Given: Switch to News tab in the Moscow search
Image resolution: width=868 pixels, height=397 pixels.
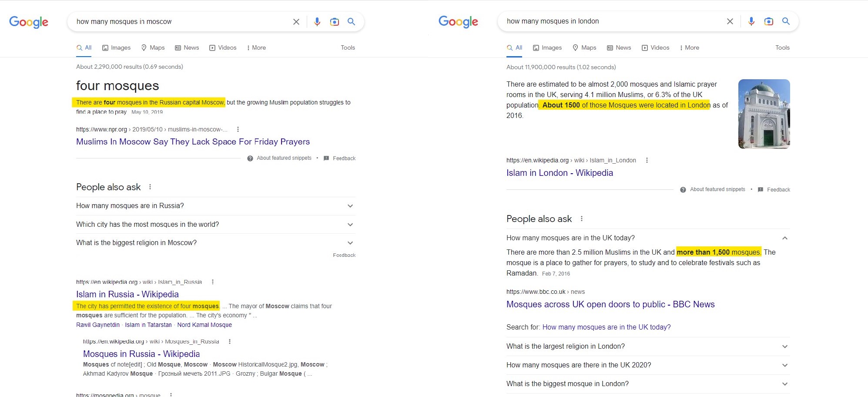Looking at the screenshot, I should [187, 48].
